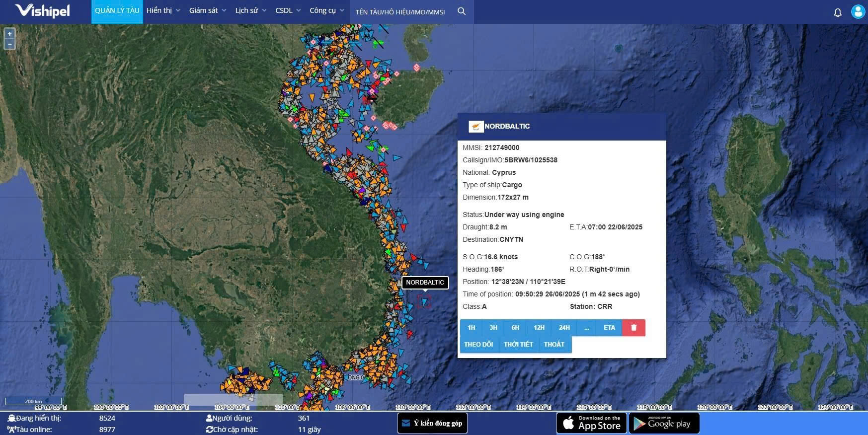Show 24H track history
The image size is (868, 435).
(x=564, y=328)
